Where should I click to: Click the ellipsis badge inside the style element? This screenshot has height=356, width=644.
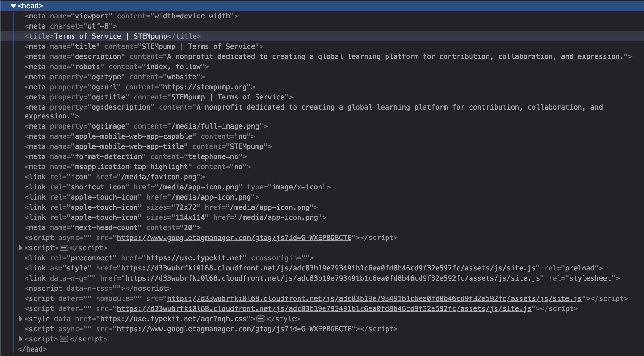pos(261,319)
